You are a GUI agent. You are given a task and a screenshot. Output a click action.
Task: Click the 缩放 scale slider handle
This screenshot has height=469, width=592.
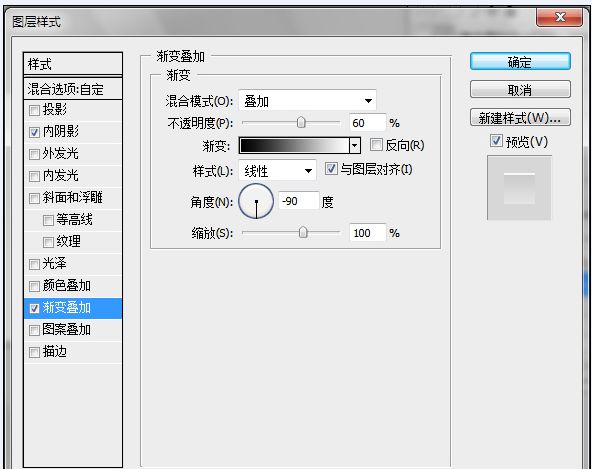click(303, 232)
